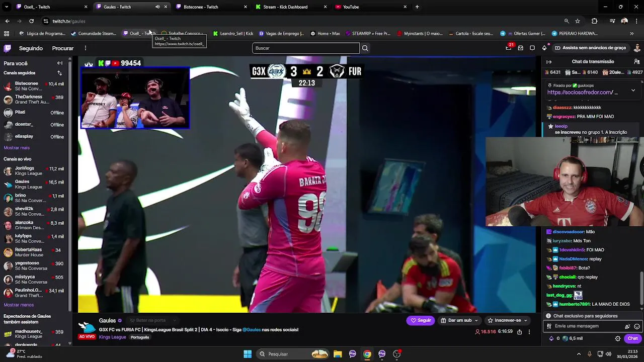Viewport: 644px width, 362px height.
Task: Sort followed channels with arrows icon
Action: point(60,73)
